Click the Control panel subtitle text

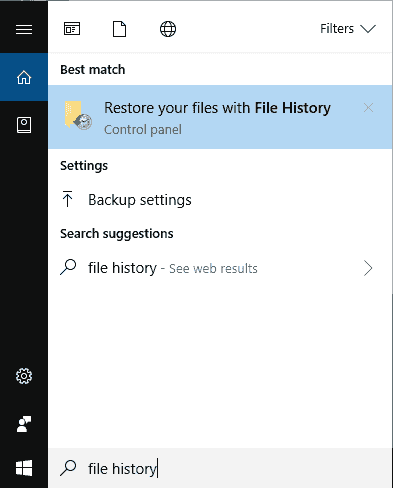(x=143, y=130)
